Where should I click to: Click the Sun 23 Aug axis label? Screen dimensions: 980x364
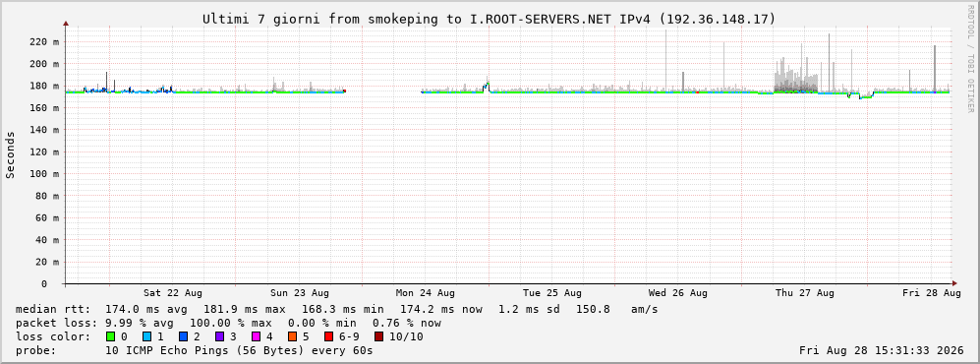pos(300,293)
